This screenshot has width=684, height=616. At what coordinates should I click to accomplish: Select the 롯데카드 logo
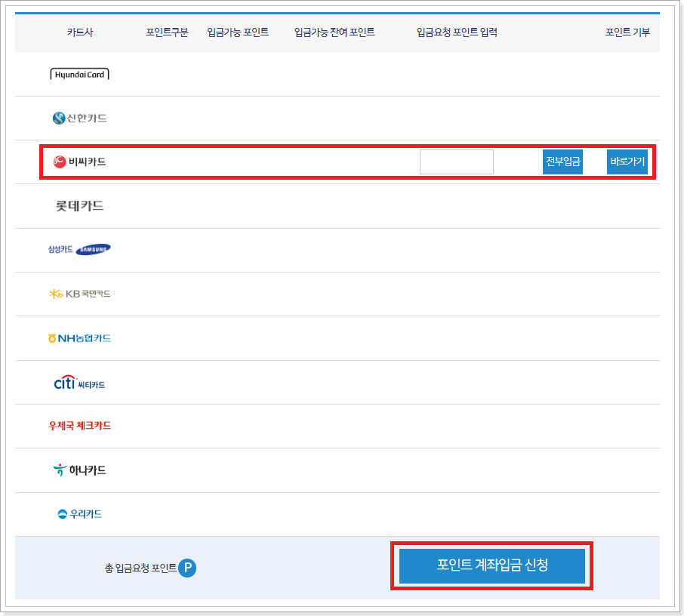pyautogui.click(x=79, y=206)
